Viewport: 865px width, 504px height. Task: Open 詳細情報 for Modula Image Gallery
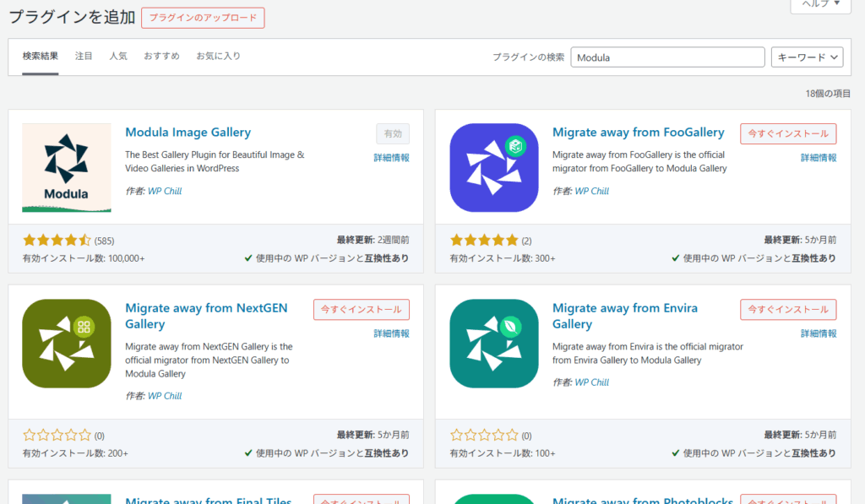[392, 158]
